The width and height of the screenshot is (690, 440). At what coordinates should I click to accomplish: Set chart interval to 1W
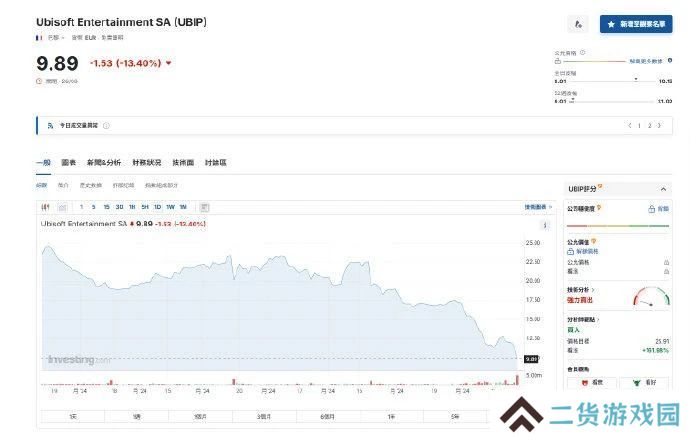[x=170, y=207]
